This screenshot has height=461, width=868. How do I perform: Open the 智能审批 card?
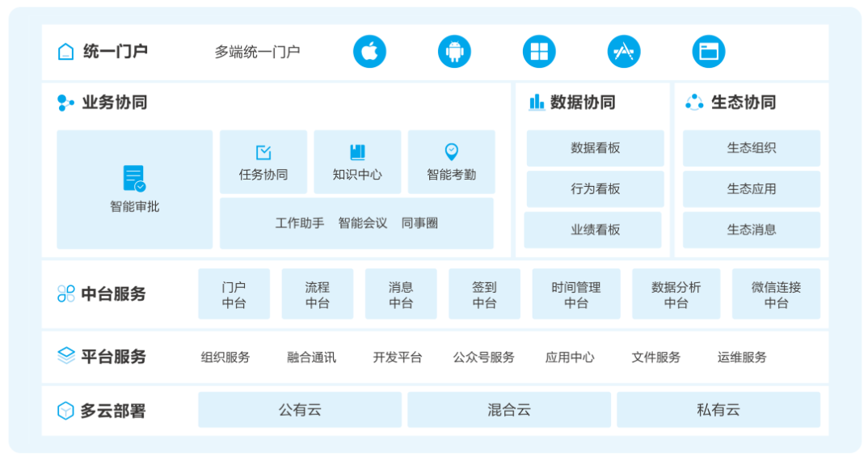134,189
